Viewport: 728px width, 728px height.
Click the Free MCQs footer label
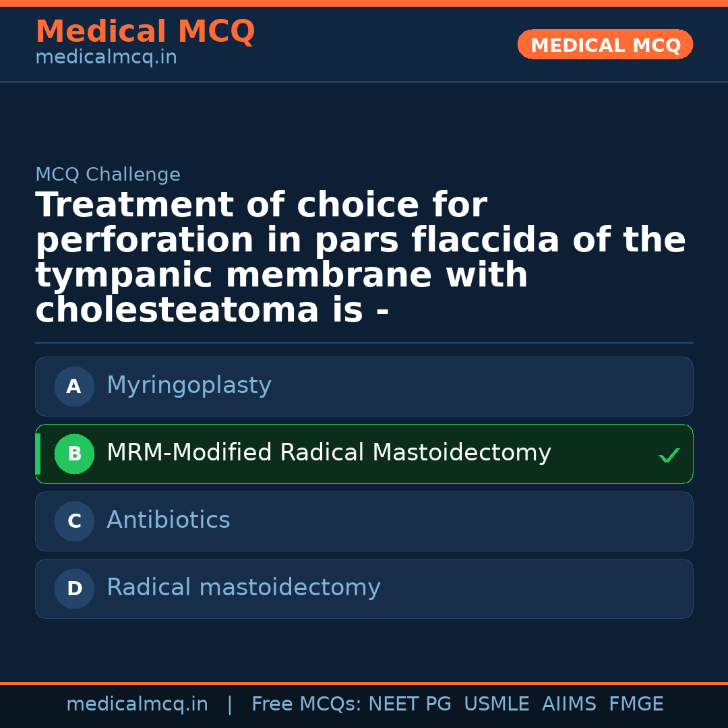pos(307,704)
